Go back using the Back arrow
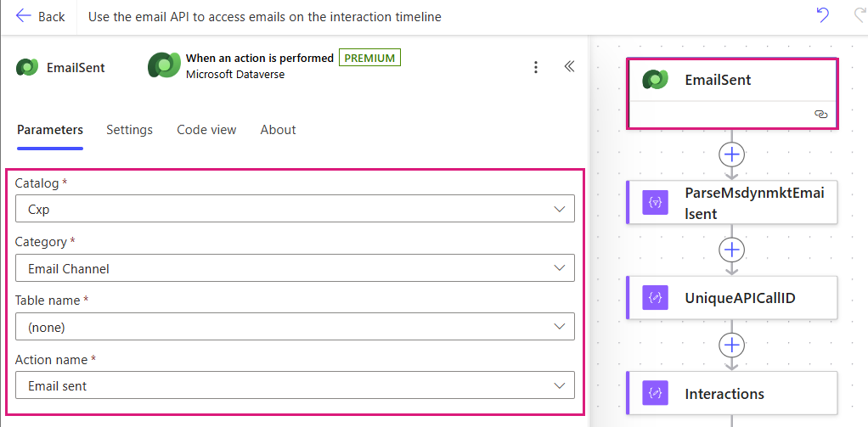This screenshot has width=868, height=427. 40,17
